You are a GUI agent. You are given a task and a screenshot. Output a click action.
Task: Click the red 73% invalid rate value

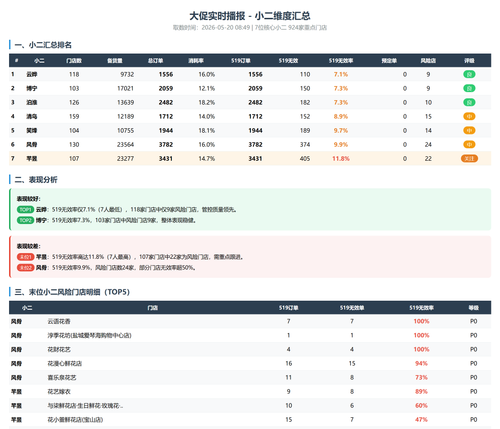coord(421,377)
